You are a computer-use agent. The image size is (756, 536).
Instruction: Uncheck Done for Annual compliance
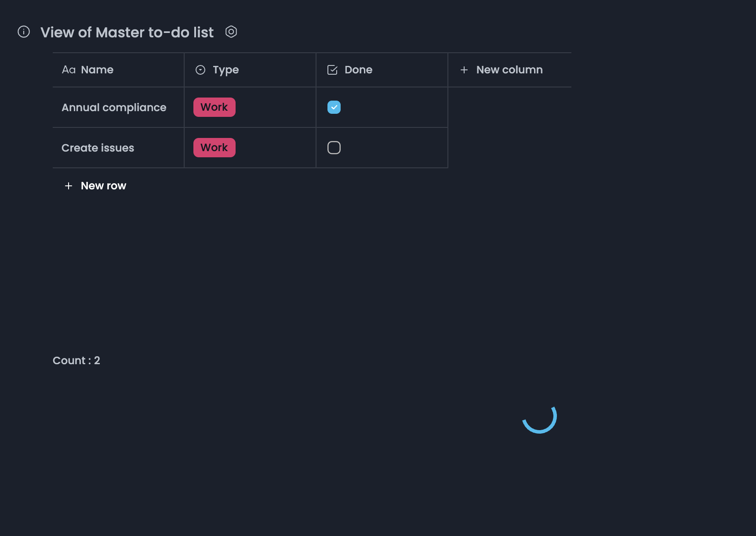point(334,107)
